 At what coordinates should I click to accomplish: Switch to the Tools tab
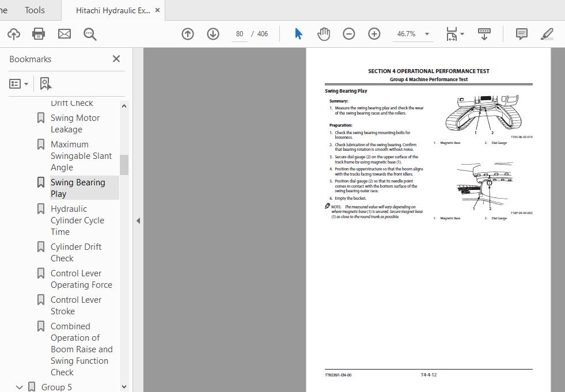click(x=35, y=10)
